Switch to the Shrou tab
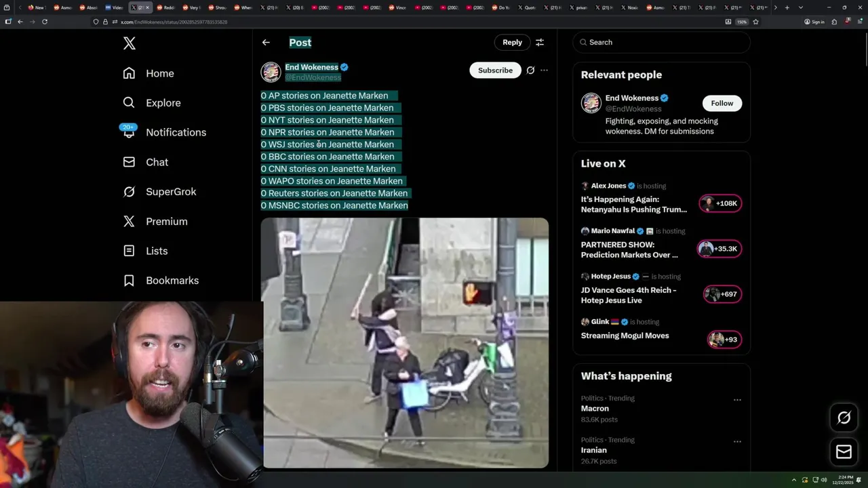The width and height of the screenshot is (868, 488). (217, 7)
